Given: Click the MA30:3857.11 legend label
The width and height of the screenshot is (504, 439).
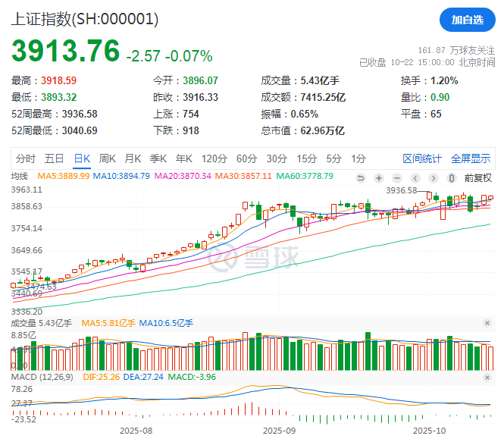Looking at the screenshot, I should pos(243,176).
